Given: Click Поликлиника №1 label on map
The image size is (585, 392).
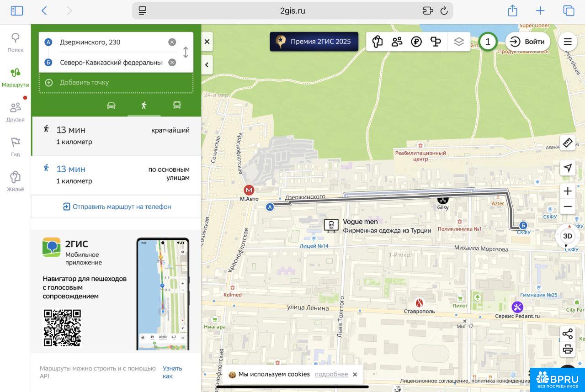Looking at the screenshot, I should click(x=460, y=229).
